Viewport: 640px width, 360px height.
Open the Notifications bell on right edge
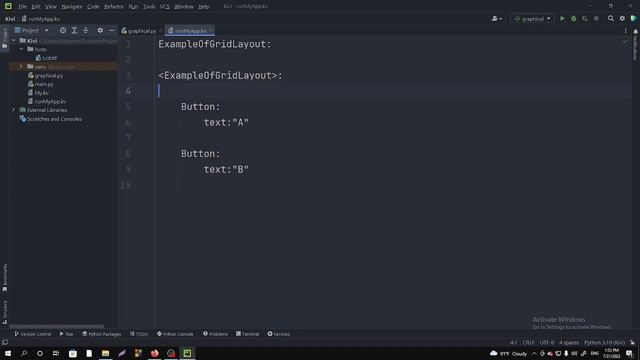636,32
